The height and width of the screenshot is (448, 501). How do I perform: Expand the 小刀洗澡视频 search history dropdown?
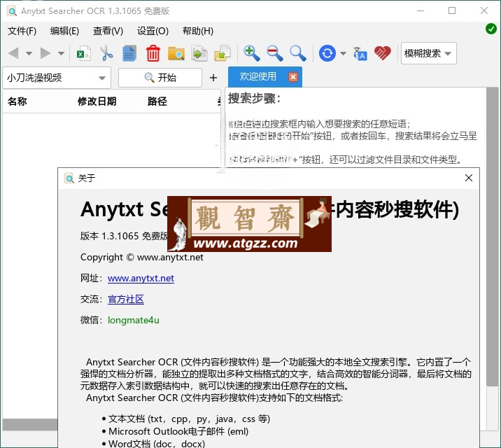102,78
